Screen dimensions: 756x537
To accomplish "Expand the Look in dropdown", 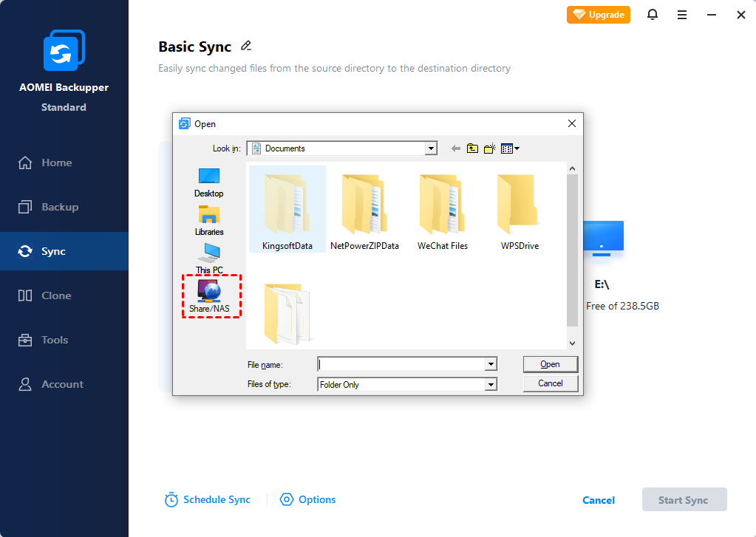I will (x=431, y=148).
